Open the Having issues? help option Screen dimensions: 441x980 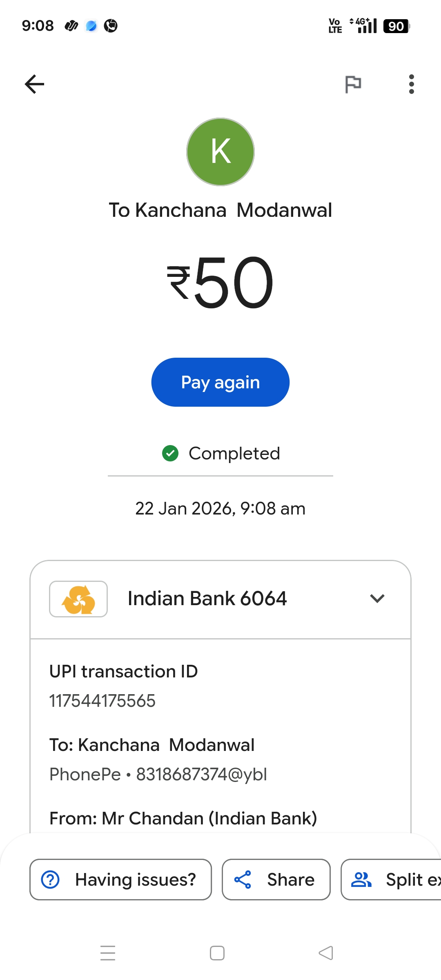[x=120, y=880]
